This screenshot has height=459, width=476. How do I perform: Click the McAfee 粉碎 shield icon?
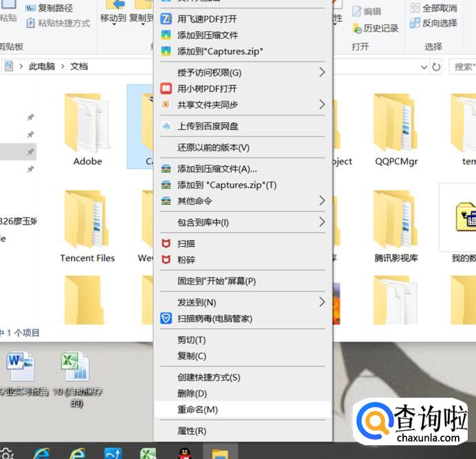(166, 259)
